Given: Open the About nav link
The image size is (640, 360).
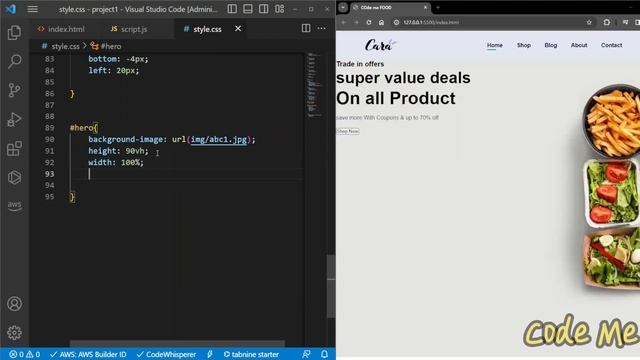Looking at the screenshot, I should click(x=579, y=45).
